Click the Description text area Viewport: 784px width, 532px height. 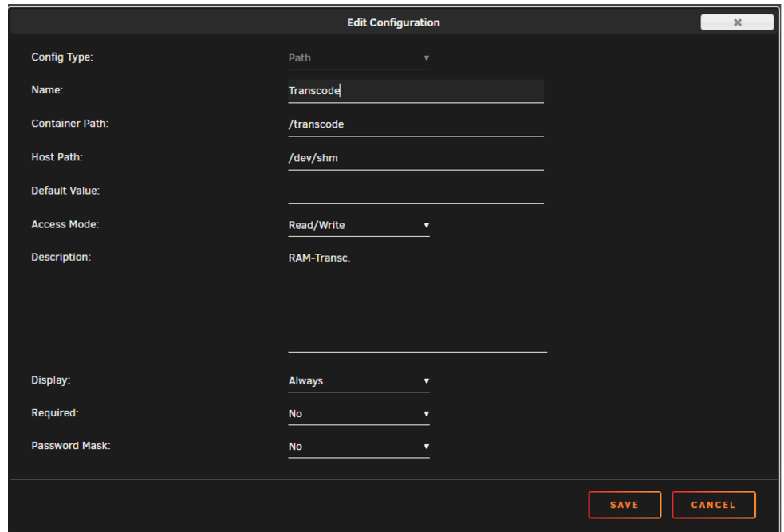click(x=417, y=300)
